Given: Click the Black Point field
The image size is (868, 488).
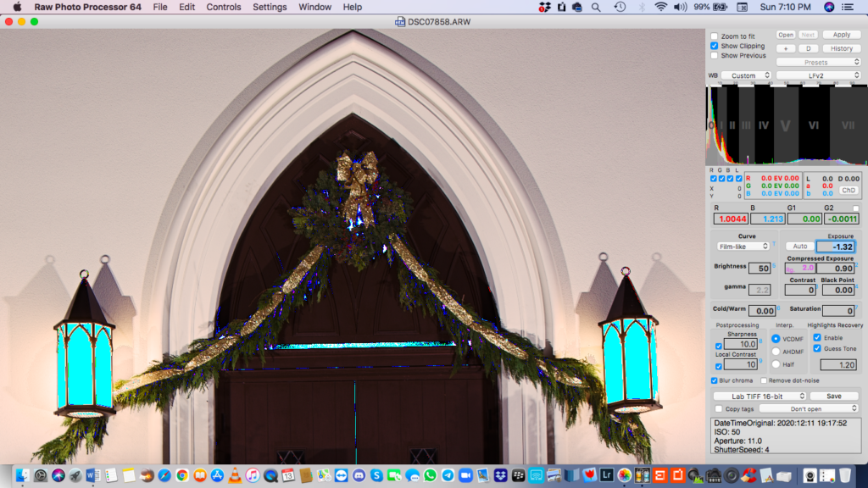Looking at the screenshot, I should pyautogui.click(x=838, y=290).
